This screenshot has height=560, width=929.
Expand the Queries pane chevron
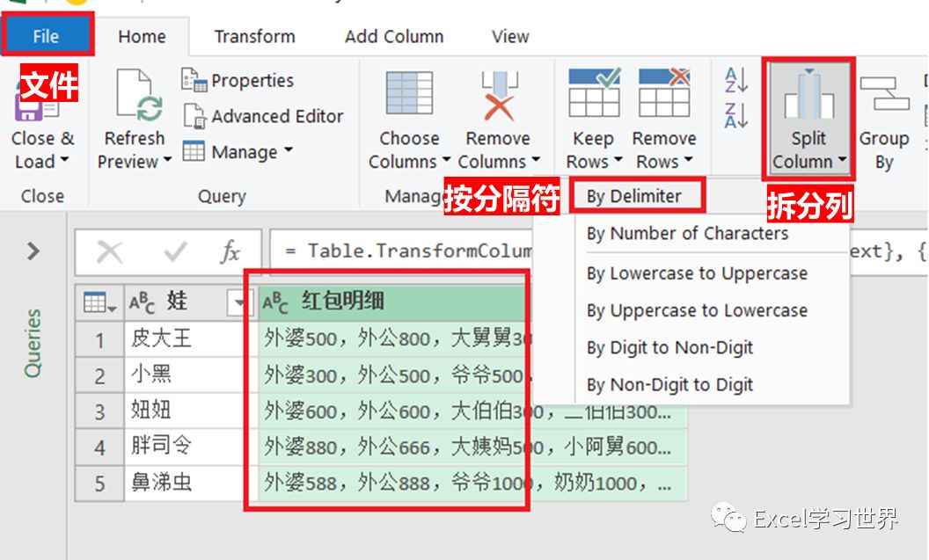point(33,251)
